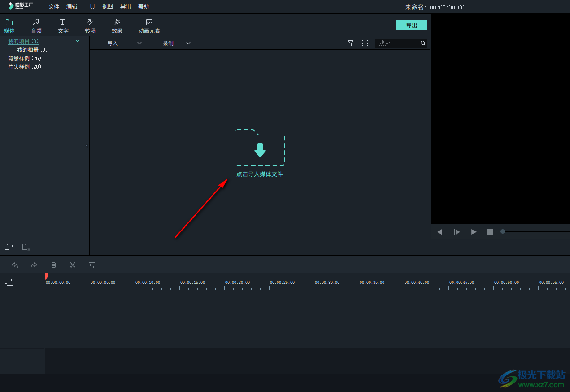Play the preview video
The image size is (570, 392).
474,232
